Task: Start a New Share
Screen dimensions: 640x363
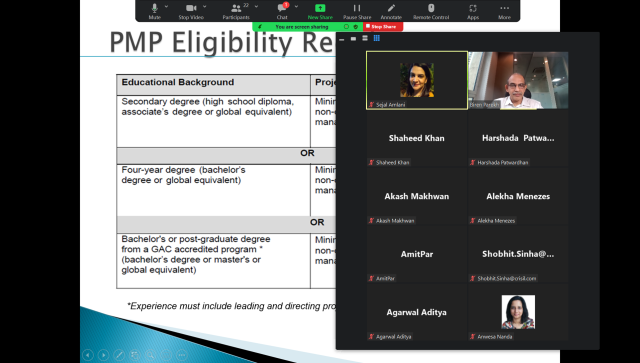Action: [320, 11]
